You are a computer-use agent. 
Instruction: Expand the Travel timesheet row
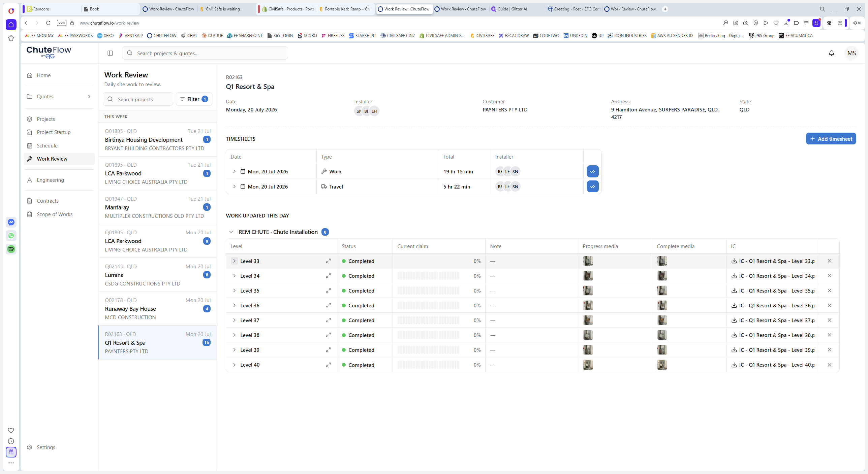point(234,187)
